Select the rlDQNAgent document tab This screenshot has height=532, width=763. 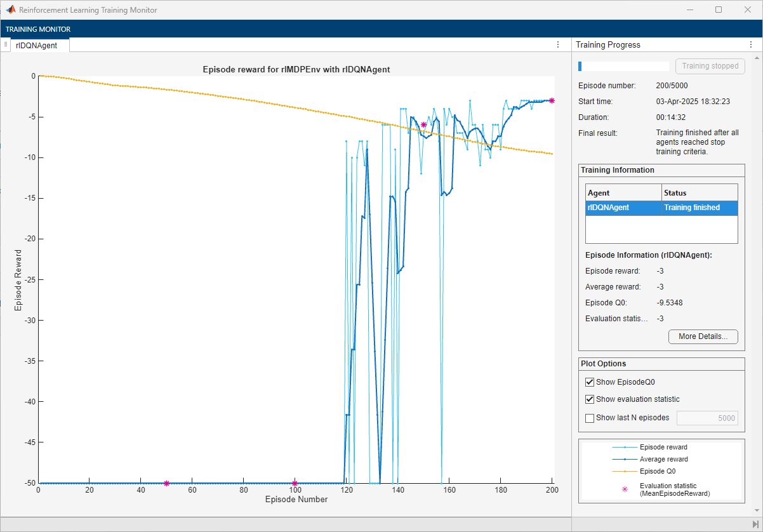point(37,45)
